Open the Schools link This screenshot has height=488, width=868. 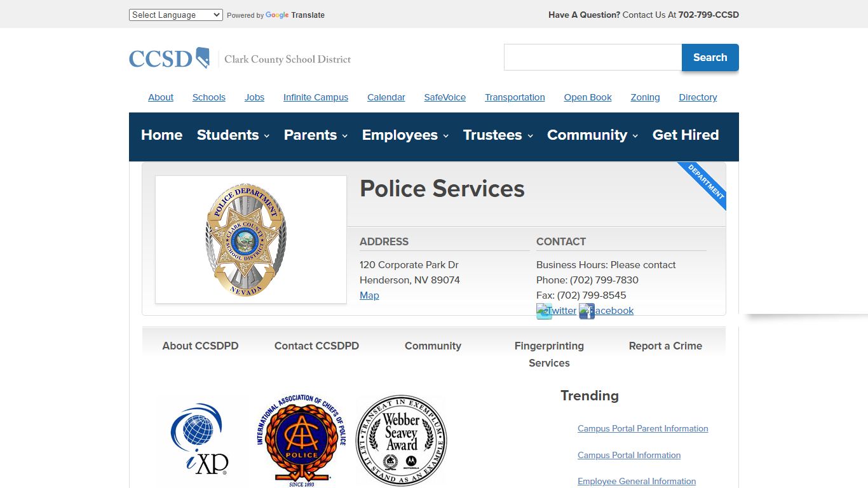[209, 97]
